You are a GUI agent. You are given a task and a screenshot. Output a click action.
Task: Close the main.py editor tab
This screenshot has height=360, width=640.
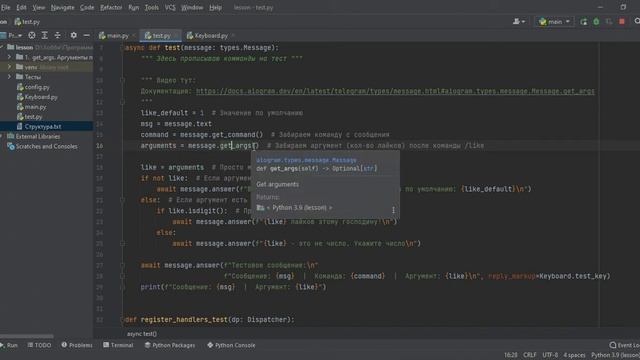tap(134, 36)
